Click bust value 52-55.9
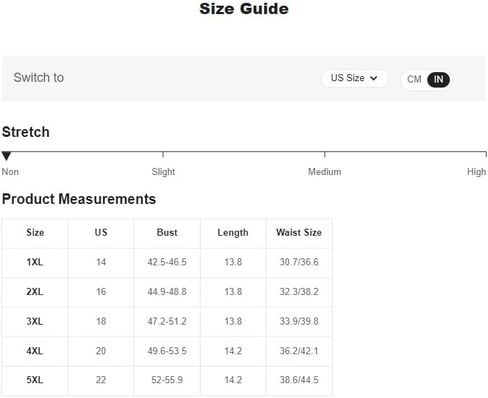Viewport: 488px width, 398px height. [167, 380]
